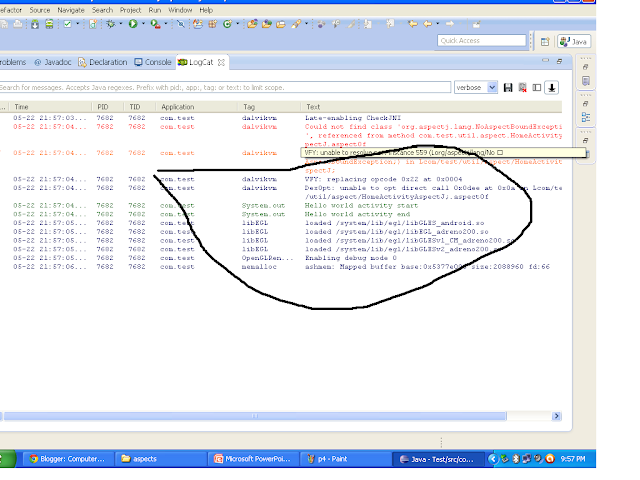Maximize the LogCat view panel
The height and width of the screenshot is (480, 640).
(559, 61)
